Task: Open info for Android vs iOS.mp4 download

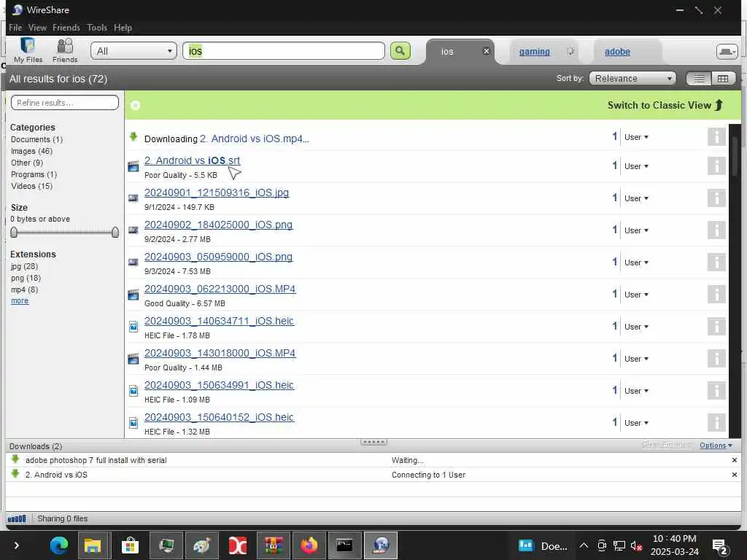Action: click(x=716, y=137)
